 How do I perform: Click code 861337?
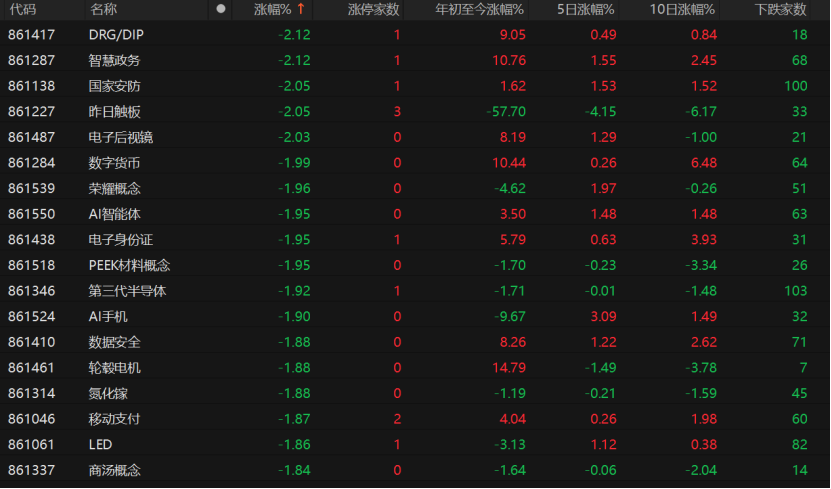point(31,470)
